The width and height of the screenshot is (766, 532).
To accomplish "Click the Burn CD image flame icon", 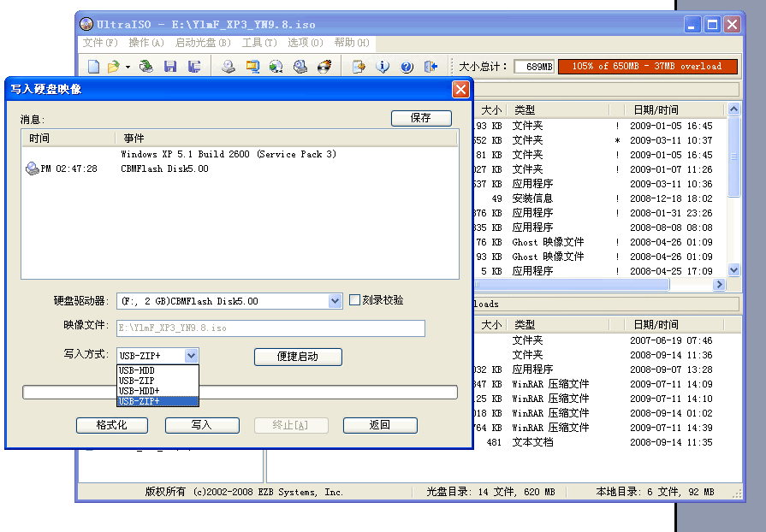I will click(x=324, y=67).
